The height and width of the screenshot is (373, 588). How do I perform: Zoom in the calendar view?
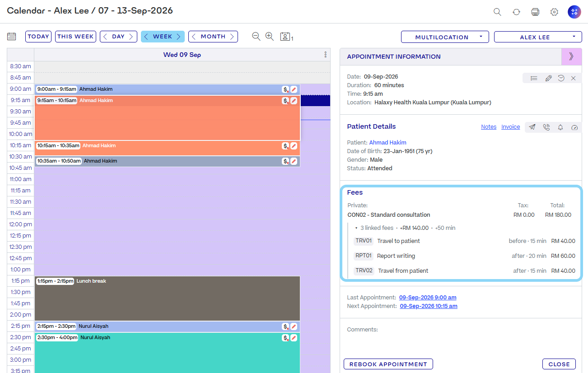270,37
